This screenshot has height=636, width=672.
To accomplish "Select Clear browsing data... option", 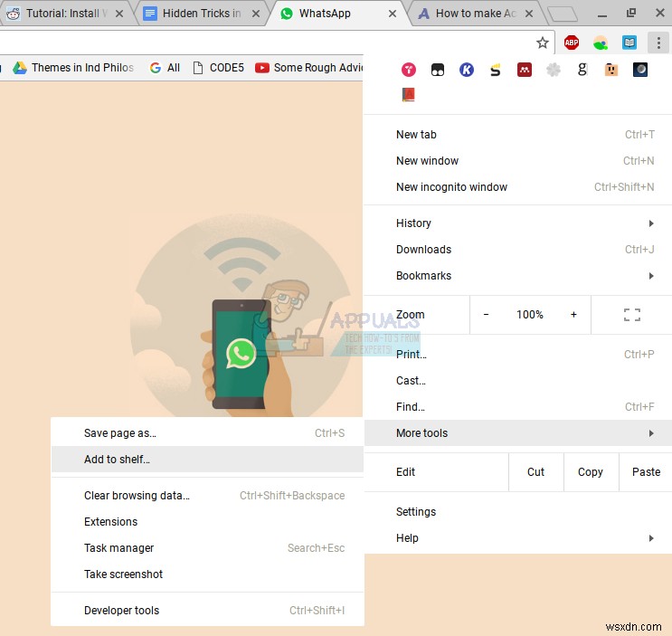I will tap(207, 496).
